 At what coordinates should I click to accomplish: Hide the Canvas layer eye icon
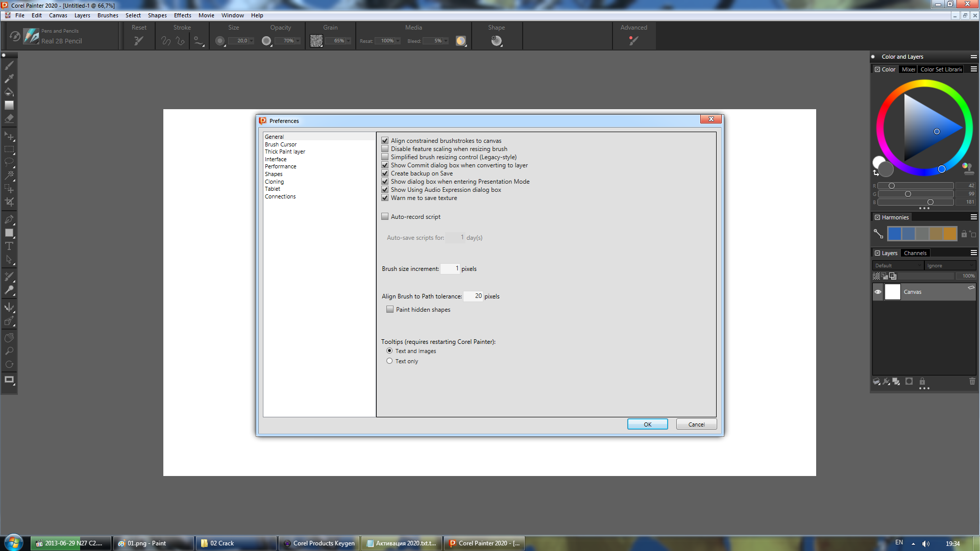click(878, 292)
